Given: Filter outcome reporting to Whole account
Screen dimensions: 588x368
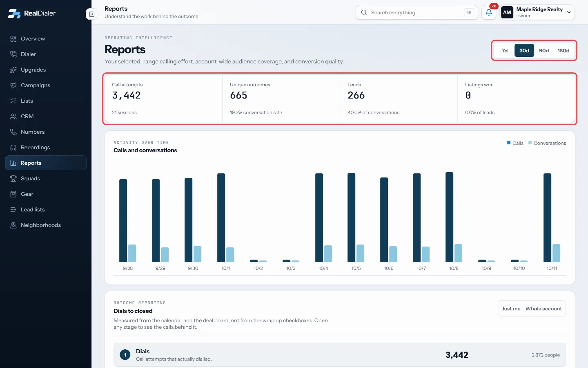Looking at the screenshot, I should tap(543, 309).
